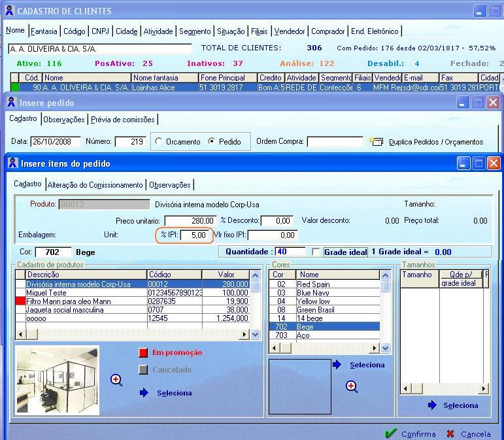Close the Insere pedido window
The width and height of the screenshot is (504, 440).
coord(493,103)
